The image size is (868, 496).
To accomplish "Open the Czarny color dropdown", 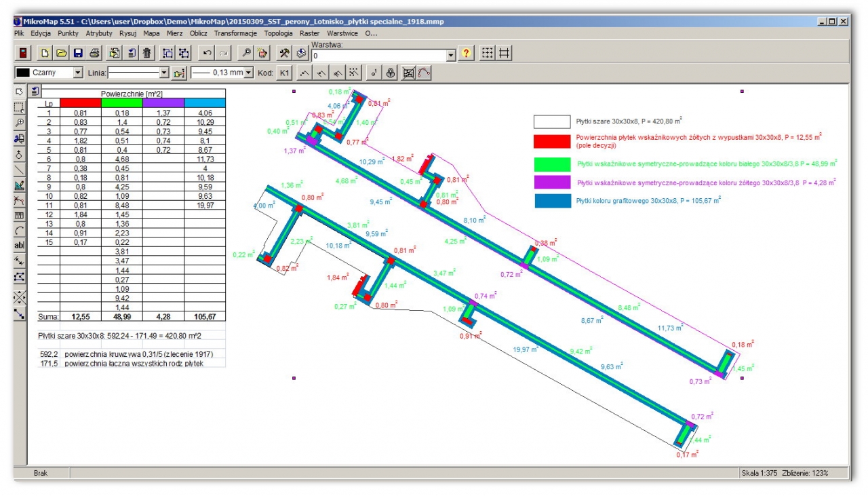I will pos(77,73).
